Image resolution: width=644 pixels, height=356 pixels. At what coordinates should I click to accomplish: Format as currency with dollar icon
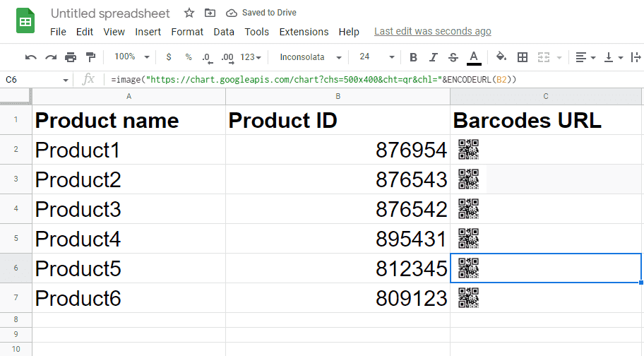pyautogui.click(x=168, y=57)
